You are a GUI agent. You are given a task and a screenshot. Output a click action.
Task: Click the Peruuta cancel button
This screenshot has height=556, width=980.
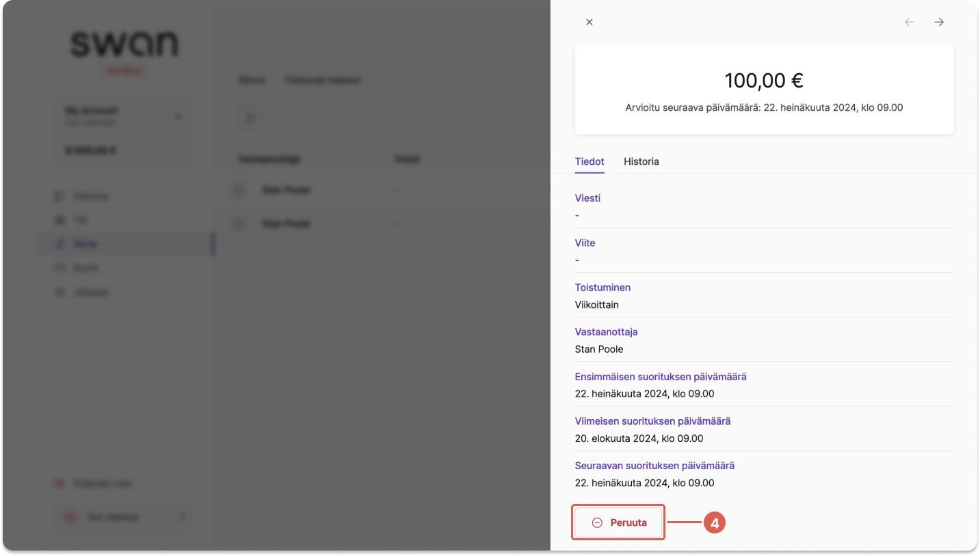click(618, 522)
